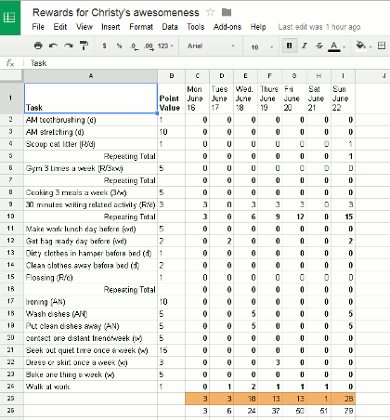Decrease decimal places

pyautogui.click(x=134, y=46)
